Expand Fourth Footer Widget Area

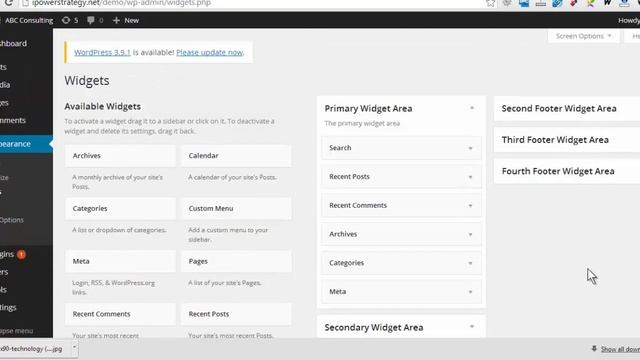567,171
